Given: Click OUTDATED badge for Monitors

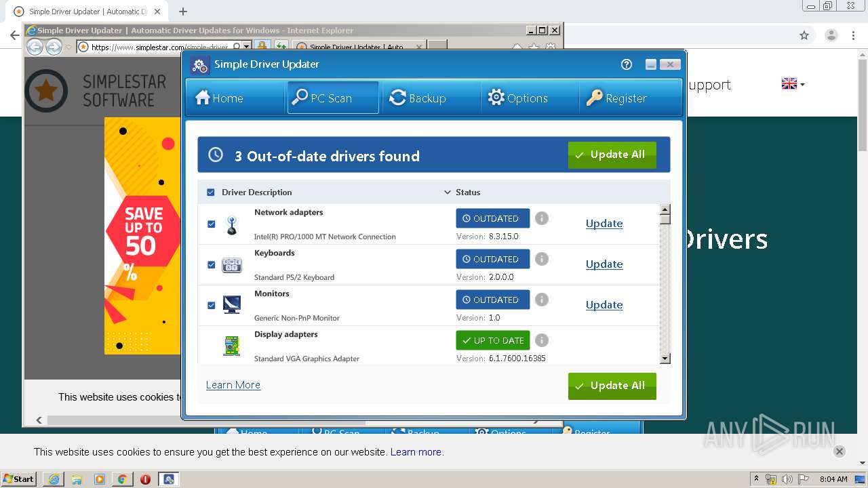Looking at the screenshot, I should tap(492, 300).
